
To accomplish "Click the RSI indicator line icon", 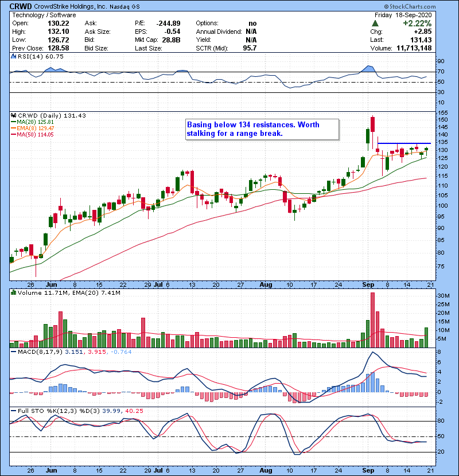I will pos(13,56).
